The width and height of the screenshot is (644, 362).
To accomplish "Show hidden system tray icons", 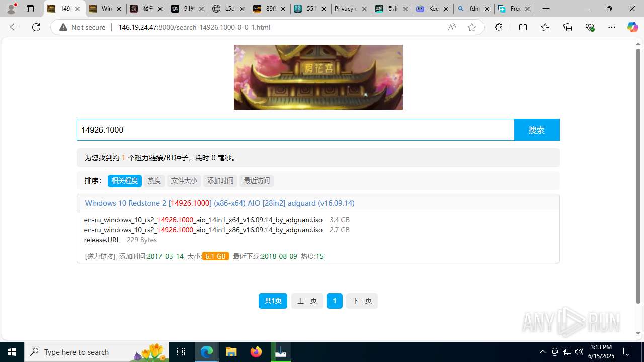I will tap(542, 352).
